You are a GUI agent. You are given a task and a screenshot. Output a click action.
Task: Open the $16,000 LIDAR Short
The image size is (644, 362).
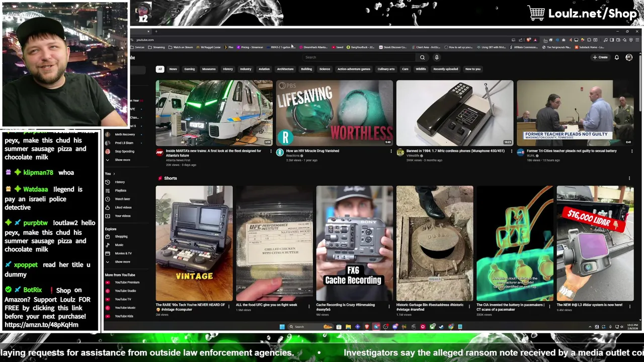[595, 243]
